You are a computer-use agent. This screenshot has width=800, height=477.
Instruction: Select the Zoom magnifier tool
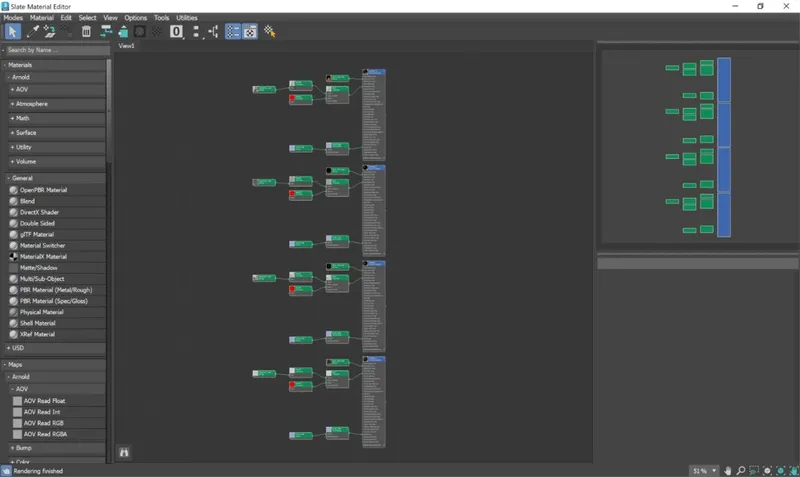coord(741,471)
